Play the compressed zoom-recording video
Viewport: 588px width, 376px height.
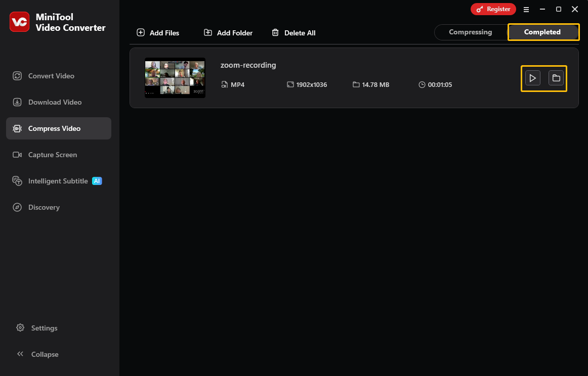click(532, 78)
